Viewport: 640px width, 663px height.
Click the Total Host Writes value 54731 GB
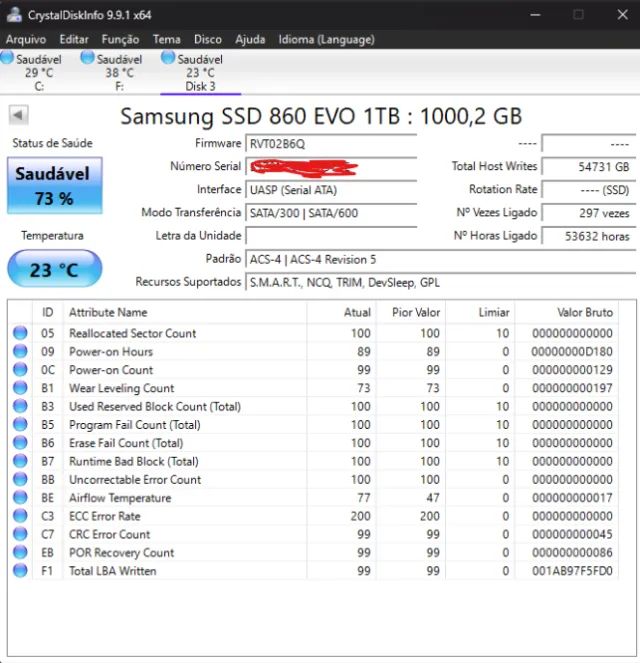click(588, 167)
